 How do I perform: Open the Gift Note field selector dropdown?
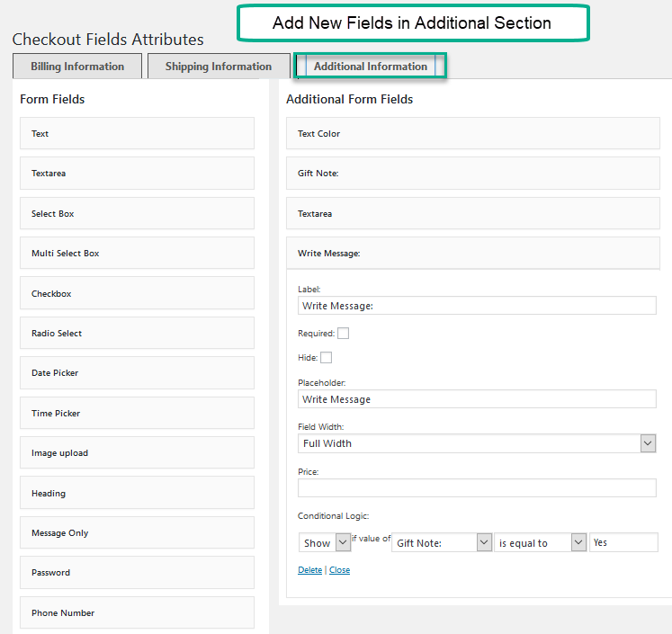click(442, 542)
